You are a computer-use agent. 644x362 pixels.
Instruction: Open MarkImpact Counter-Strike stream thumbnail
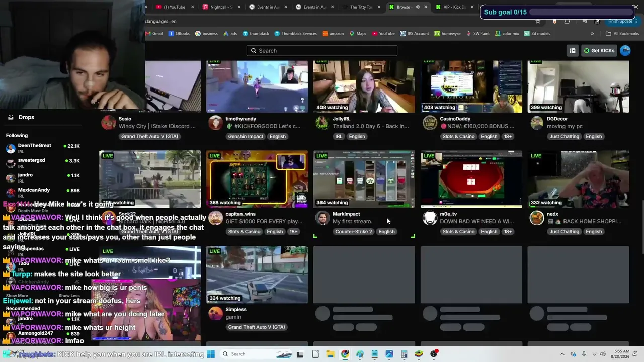[364, 179]
